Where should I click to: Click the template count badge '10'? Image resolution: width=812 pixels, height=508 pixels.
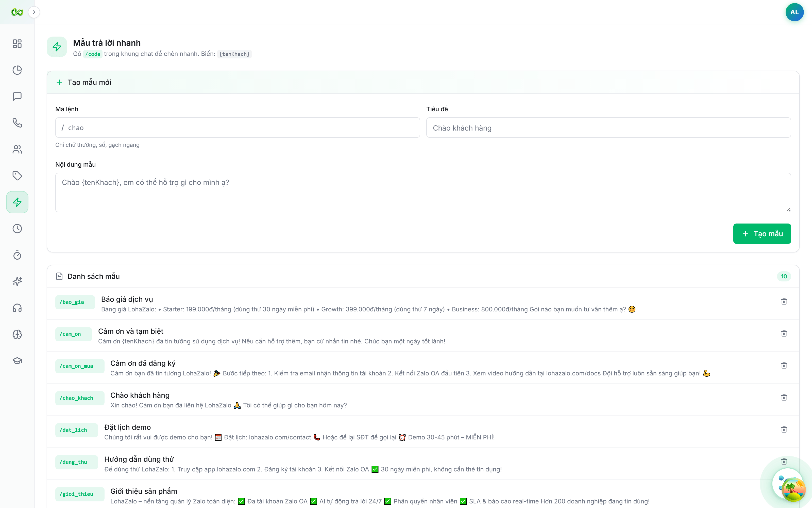click(784, 277)
